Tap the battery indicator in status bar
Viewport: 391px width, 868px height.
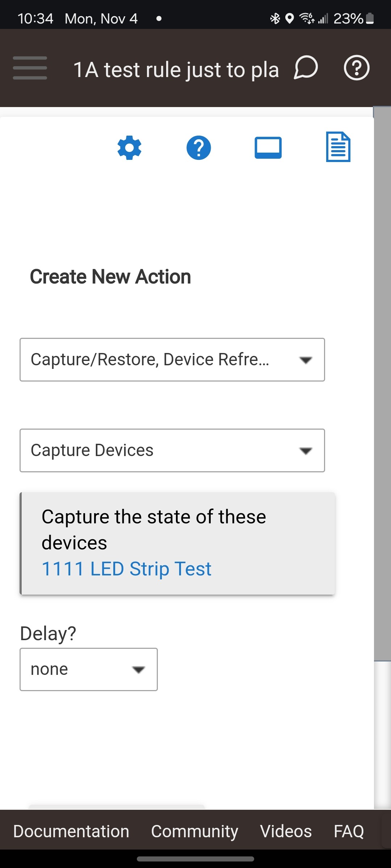coord(370,18)
